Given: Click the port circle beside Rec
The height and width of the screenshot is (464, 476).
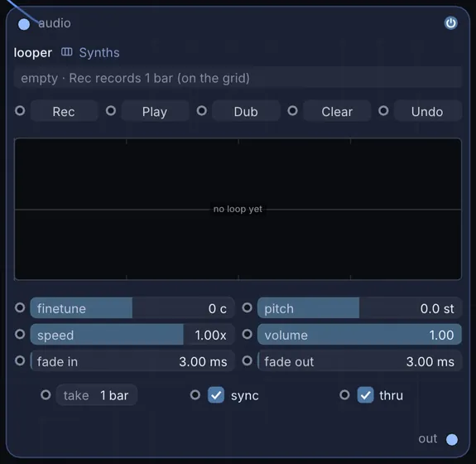Looking at the screenshot, I should point(20,110).
